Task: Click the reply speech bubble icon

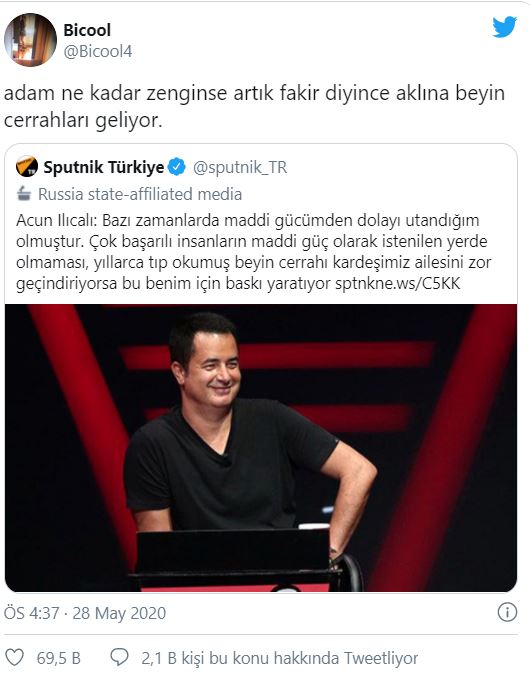Action: 119,657
